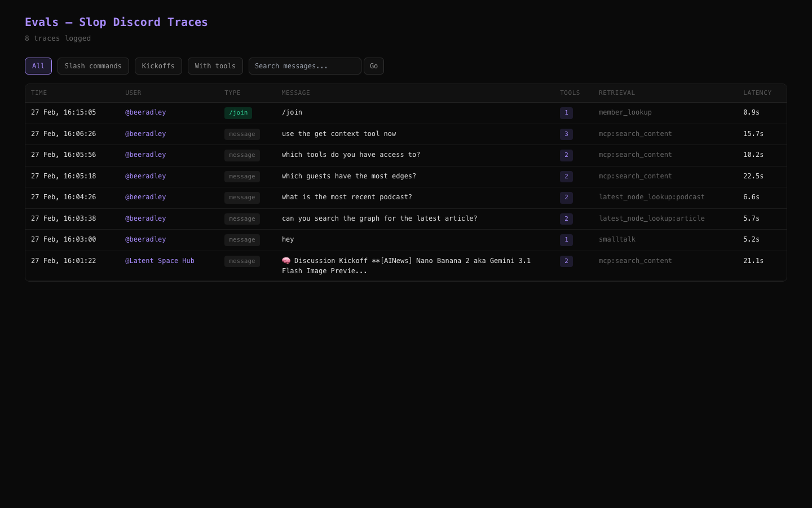The height and width of the screenshot is (508, 812).
Task: Click tools badge on Latent Space Hub row
Action: tap(566, 261)
